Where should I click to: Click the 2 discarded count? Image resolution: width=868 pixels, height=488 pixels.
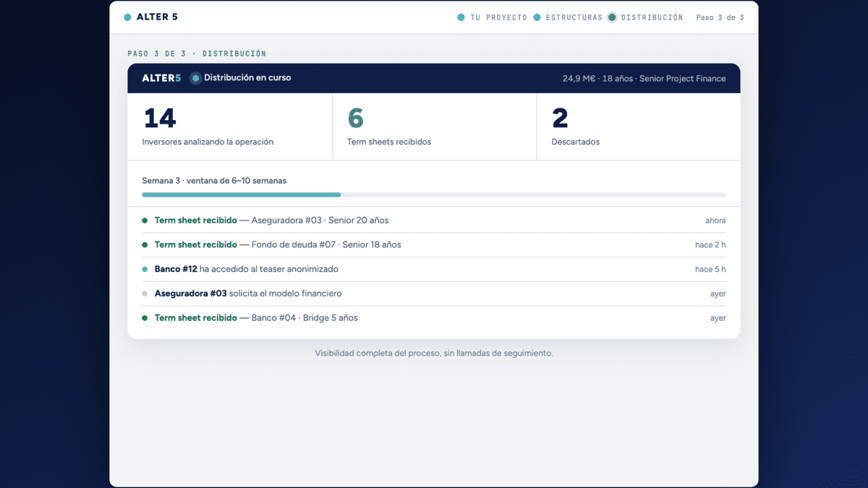pyautogui.click(x=560, y=118)
